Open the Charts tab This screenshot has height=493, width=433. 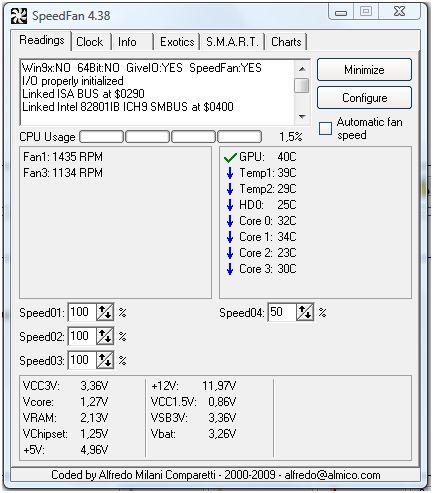point(286,42)
